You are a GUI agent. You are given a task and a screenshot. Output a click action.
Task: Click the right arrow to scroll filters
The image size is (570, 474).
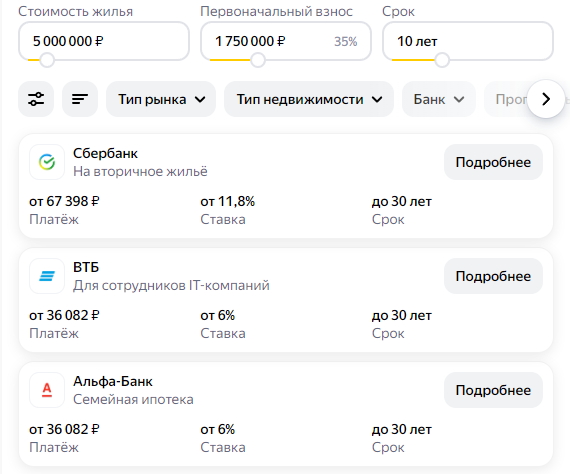tap(546, 99)
